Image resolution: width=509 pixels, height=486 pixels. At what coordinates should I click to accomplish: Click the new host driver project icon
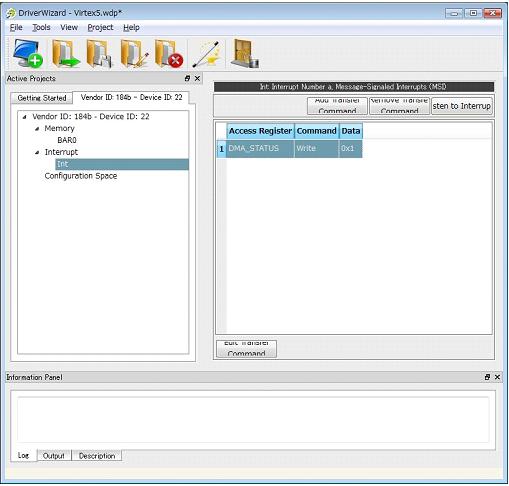point(28,53)
